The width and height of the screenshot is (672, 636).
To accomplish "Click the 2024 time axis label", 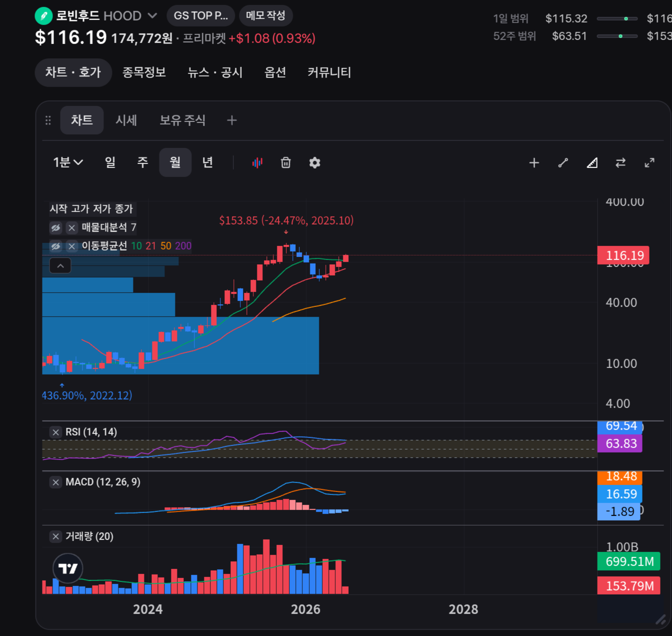I will 148,609.
